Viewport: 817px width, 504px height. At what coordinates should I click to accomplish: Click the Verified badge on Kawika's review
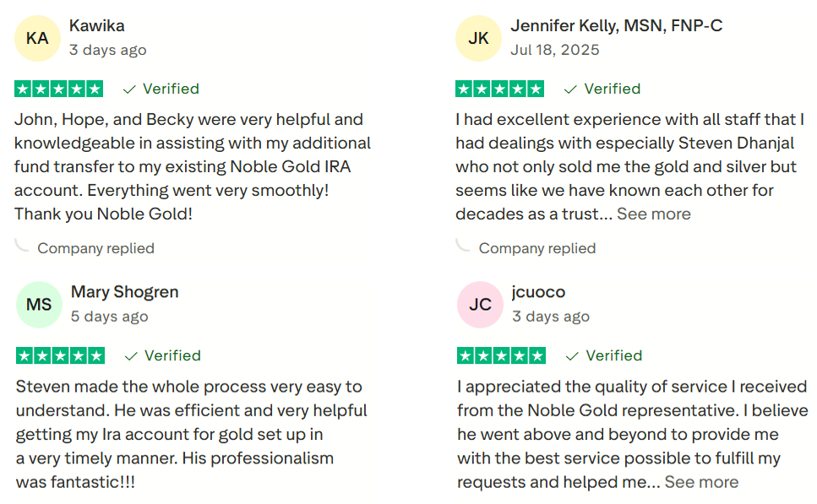(161, 89)
